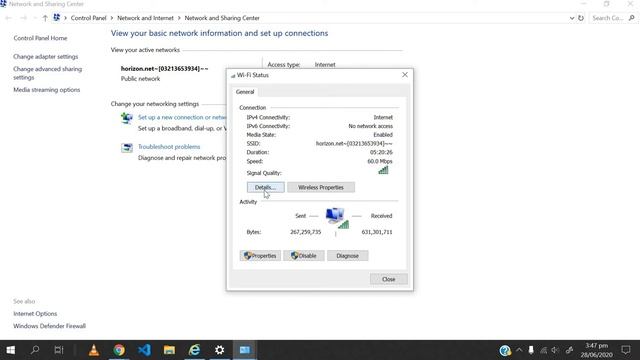The width and height of the screenshot is (640, 360).
Task: Open Change advanced sharing settings
Action: (47, 73)
